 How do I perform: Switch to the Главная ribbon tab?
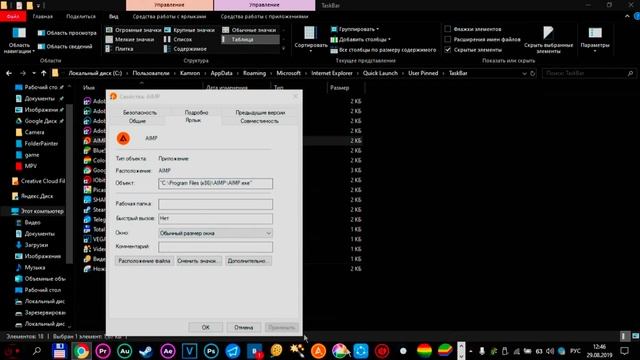[42, 16]
